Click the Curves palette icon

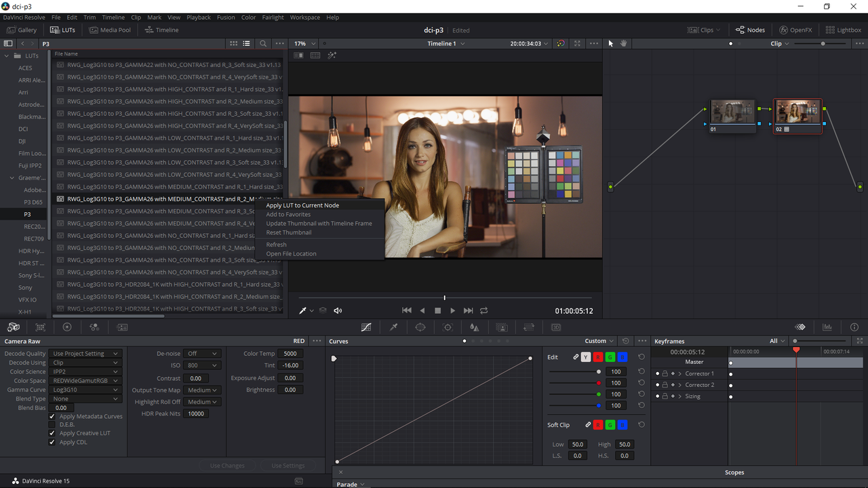click(x=366, y=327)
